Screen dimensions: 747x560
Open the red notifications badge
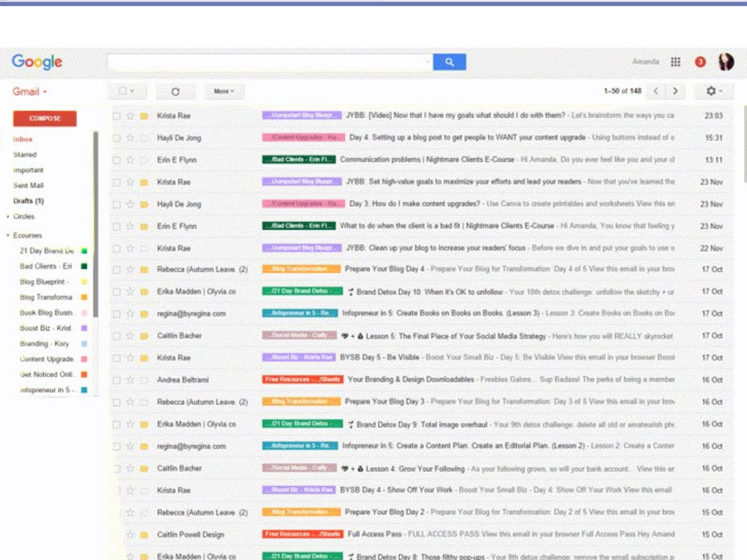pos(700,62)
